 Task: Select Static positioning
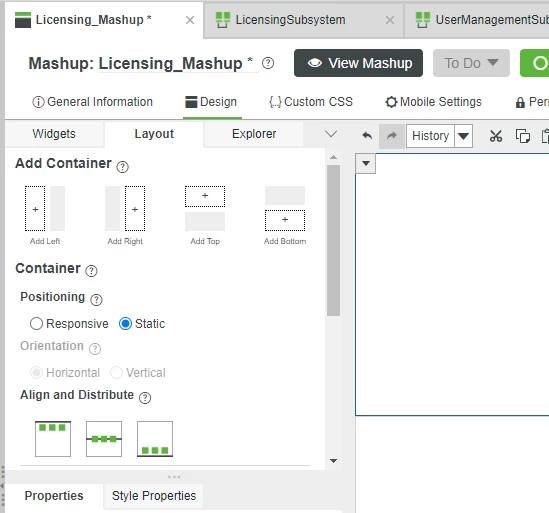[125, 324]
